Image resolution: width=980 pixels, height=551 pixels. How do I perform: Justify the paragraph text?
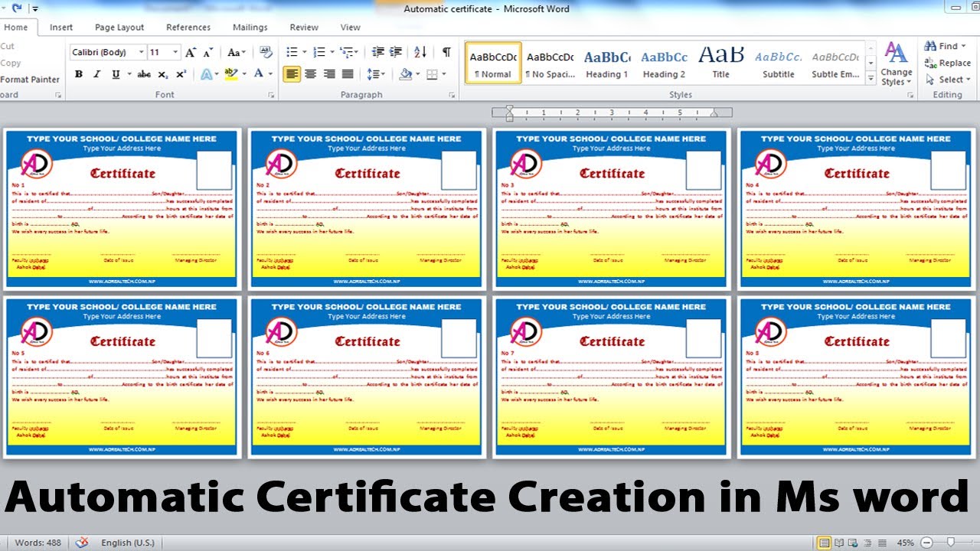[x=348, y=74]
